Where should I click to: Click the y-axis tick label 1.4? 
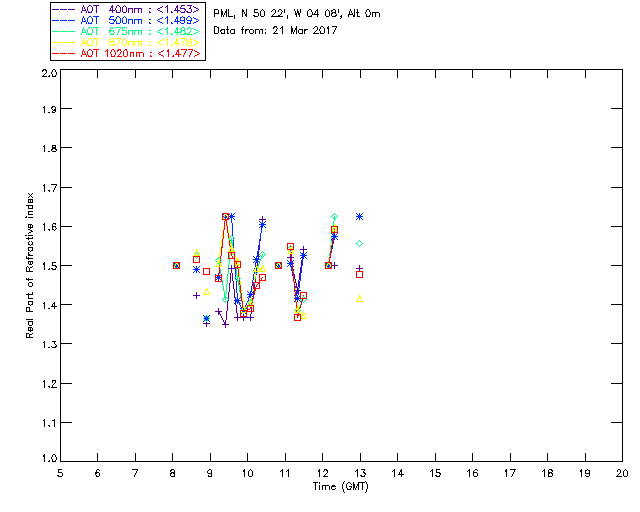pos(49,305)
